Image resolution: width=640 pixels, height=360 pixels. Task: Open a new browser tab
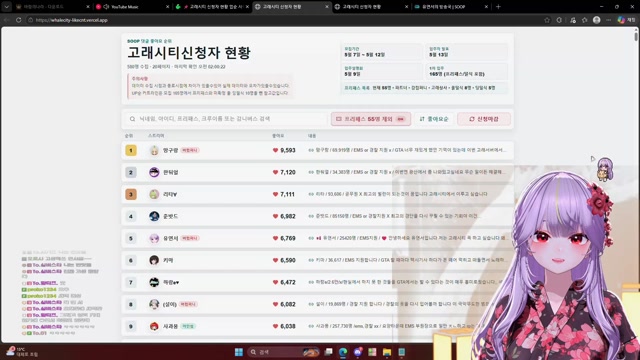[498, 7]
